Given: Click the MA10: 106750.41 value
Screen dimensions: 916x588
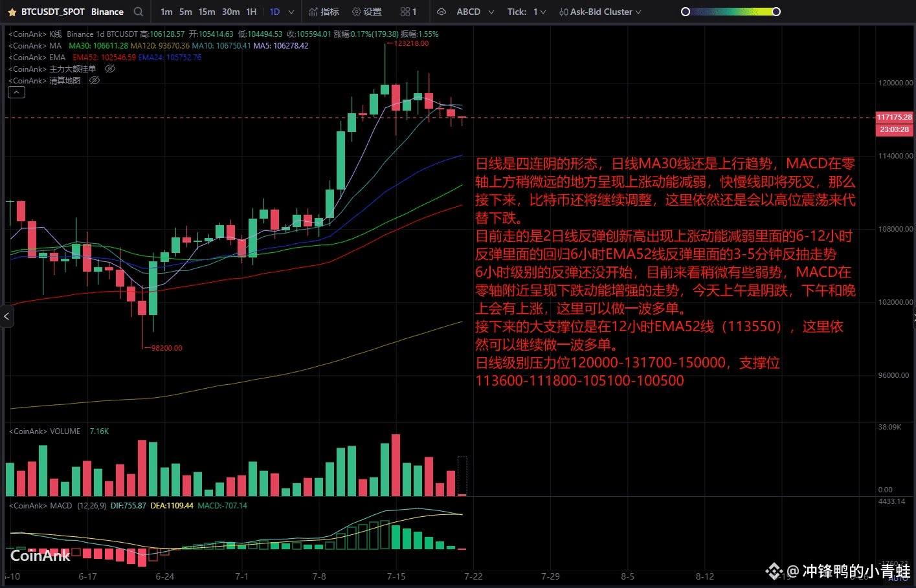Looking at the screenshot, I should [221, 45].
